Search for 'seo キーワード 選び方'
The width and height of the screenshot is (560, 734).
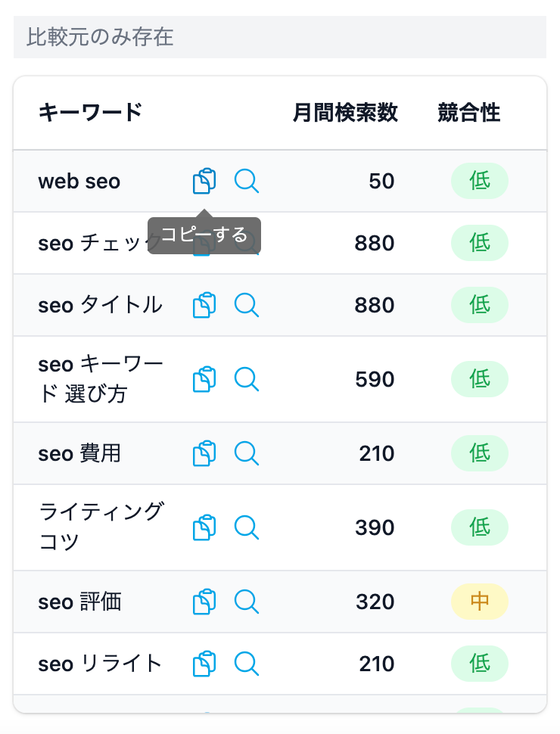coord(247,379)
